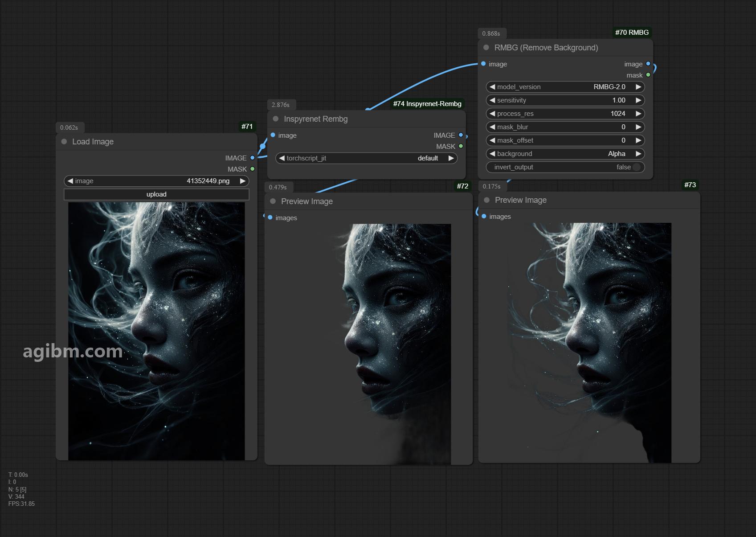Click next torchscript_jit option arrow
The width and height of the screenshot is (756, 537).
(x=451, y=158)
